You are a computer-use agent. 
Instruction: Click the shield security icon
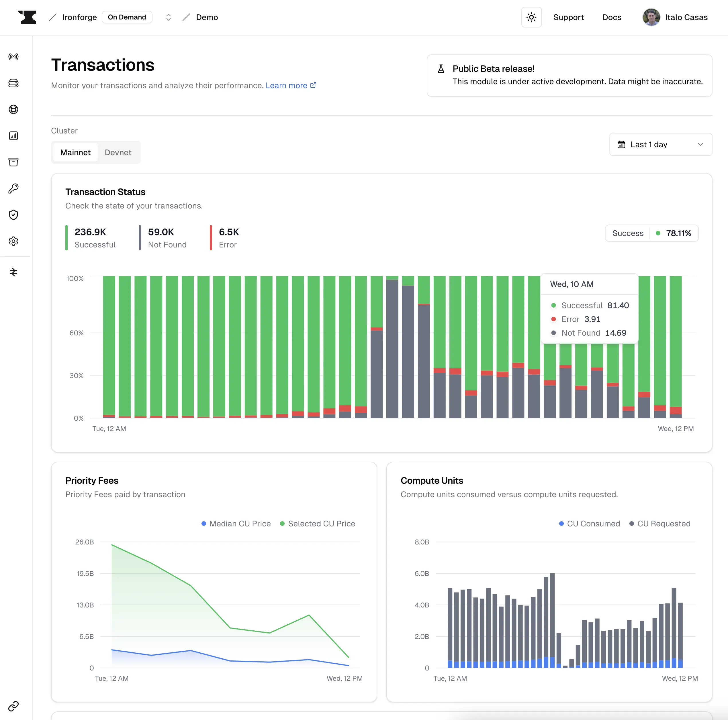tap(13, 215)
